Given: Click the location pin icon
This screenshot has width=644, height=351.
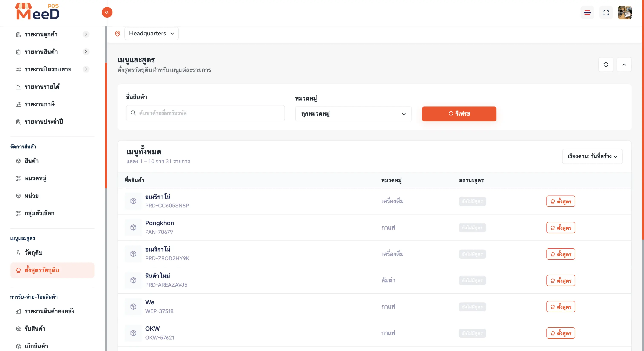Looking at the screenshot, I should pyautogui.click(x=118, y=33).
